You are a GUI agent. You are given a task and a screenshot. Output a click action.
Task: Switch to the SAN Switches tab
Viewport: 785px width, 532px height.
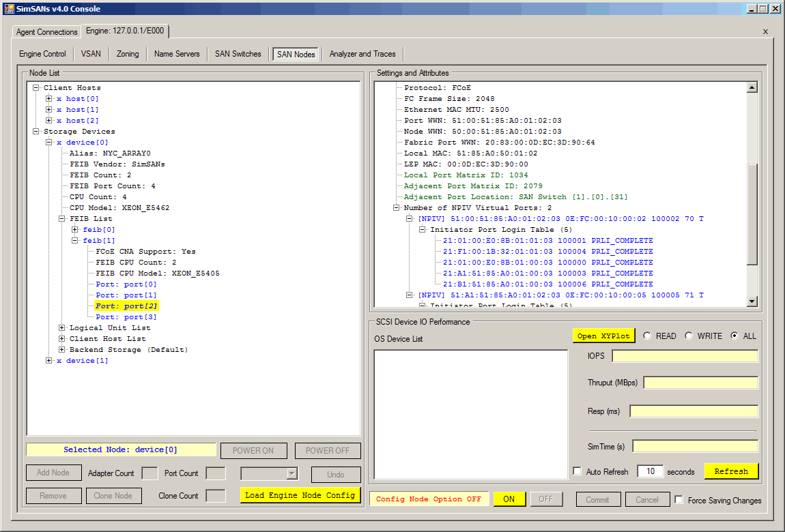pos(238,54)
